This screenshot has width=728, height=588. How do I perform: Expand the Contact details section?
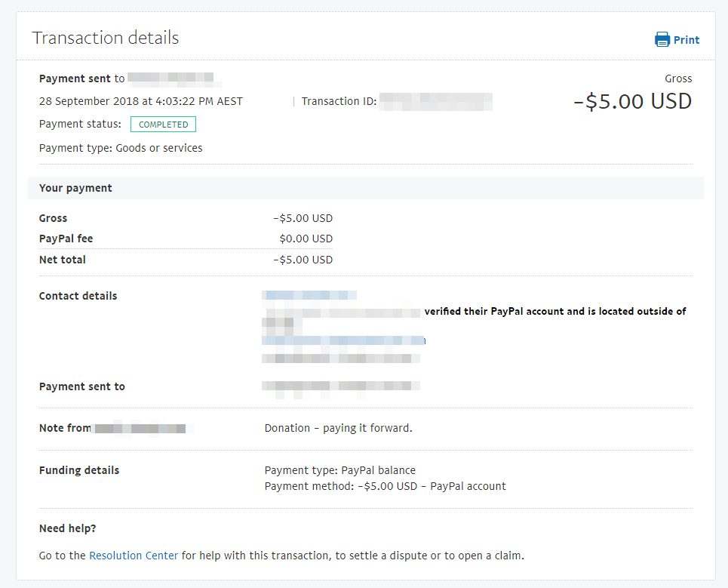[x=78, y=295]
